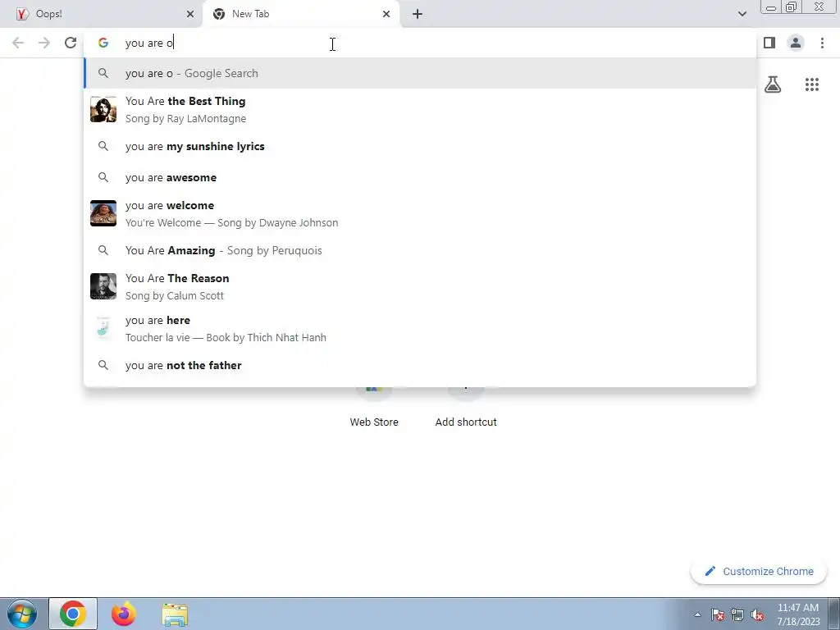
Task: Click search icon beside 'You Are Amazing'
Action: tap(103, 250)
